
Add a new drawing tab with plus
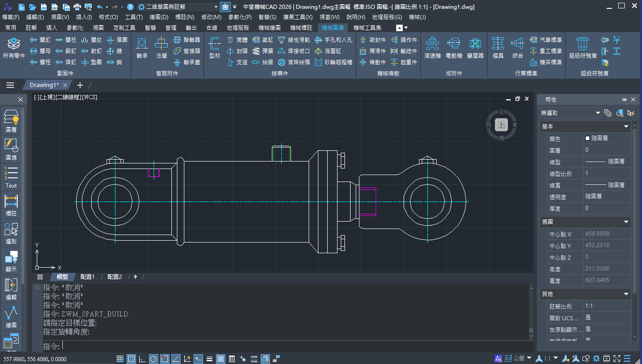point(80,85)
